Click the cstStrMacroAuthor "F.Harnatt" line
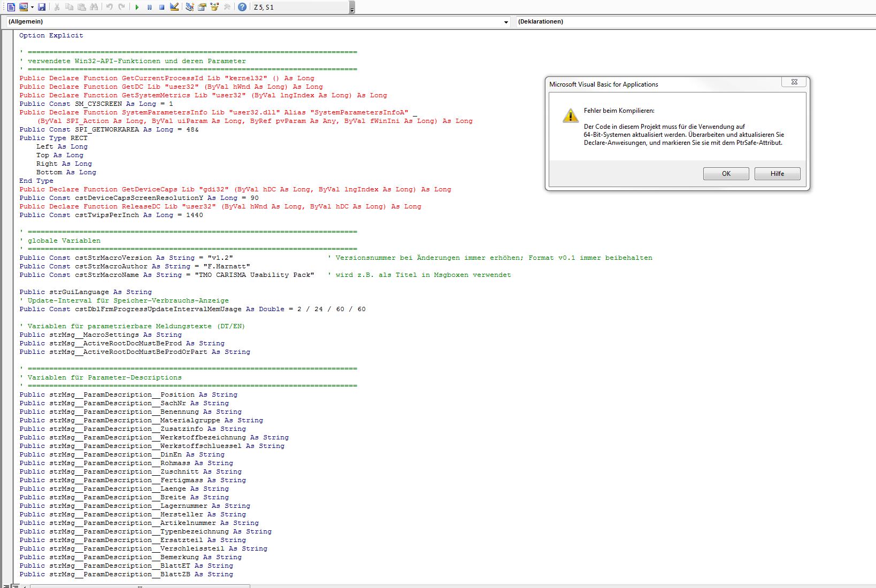Image resolution: width=876 pixels, height=588 pixels. (135, 266)
